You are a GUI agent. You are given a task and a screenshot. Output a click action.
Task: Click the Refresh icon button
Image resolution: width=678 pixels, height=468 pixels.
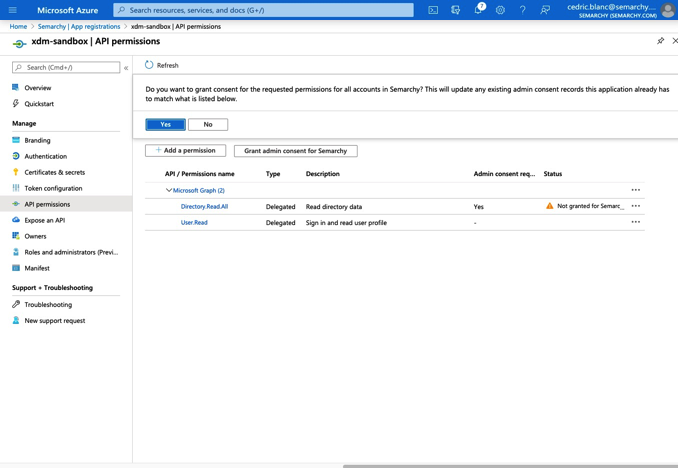tap(150, 65)
